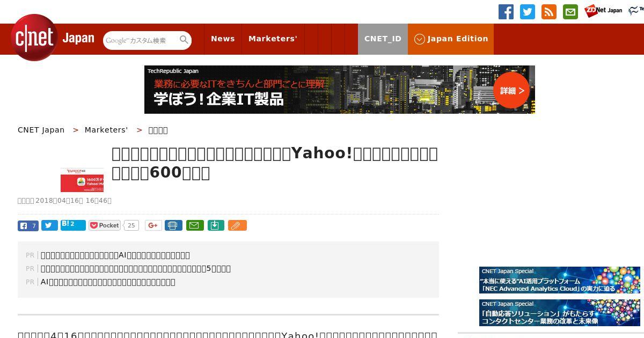
Task: Click the article headline containing Yahoo!
Action: pos(275,163)
